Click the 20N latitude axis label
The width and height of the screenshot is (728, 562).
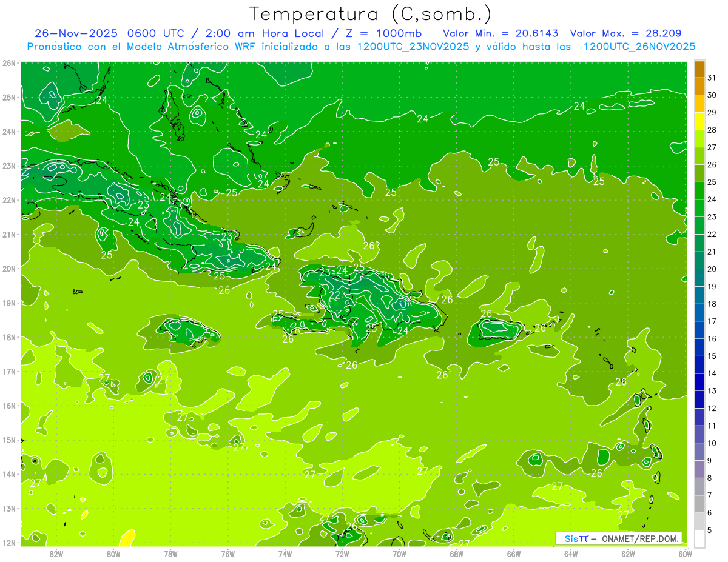pyautogui.click(x=9, y=269)
